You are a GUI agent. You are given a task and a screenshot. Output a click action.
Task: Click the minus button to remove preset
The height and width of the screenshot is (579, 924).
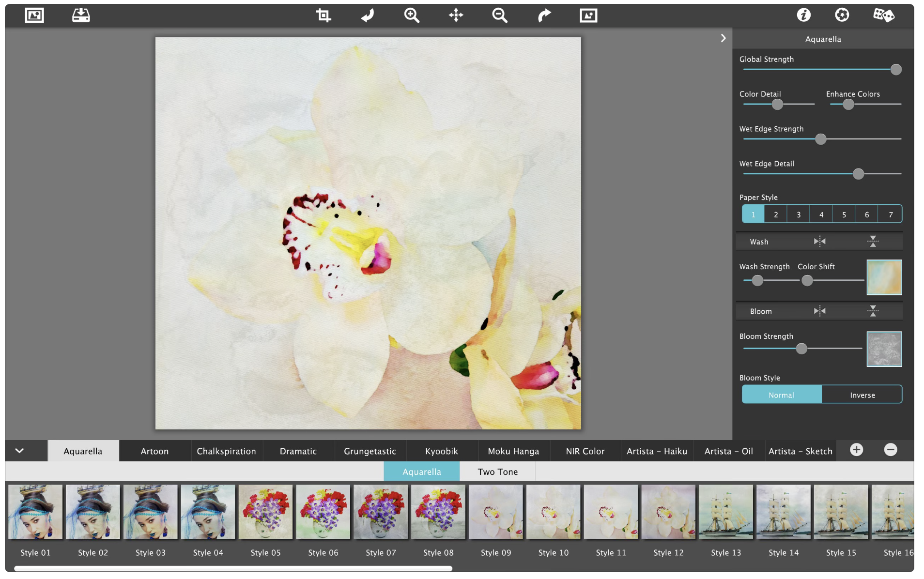pos(890,450)
